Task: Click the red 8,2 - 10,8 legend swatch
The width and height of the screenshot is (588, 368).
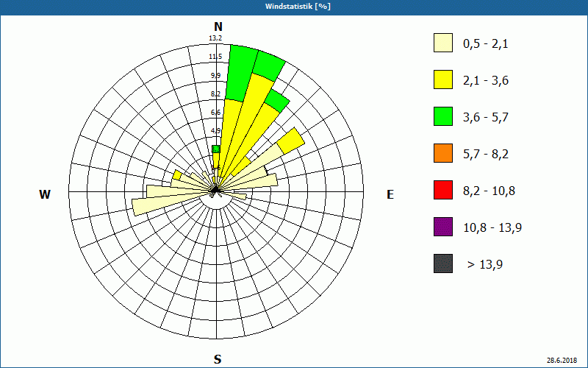Action: 443,190
